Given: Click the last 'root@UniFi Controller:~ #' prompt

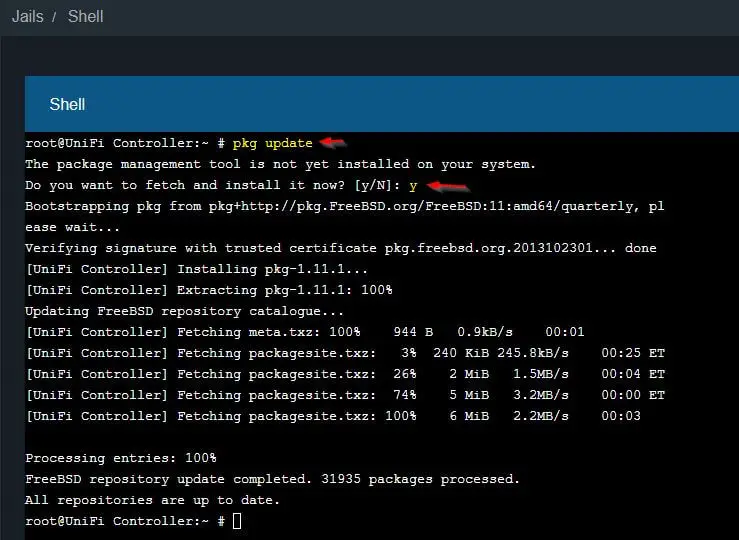Looking at the screenshot, I should [125, 521].
